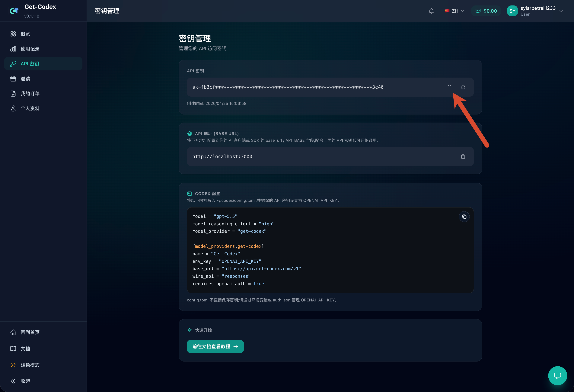Click the 创建时间 timestamp text
The height and width of the screenshot is (392, 574).
(216, 103)
